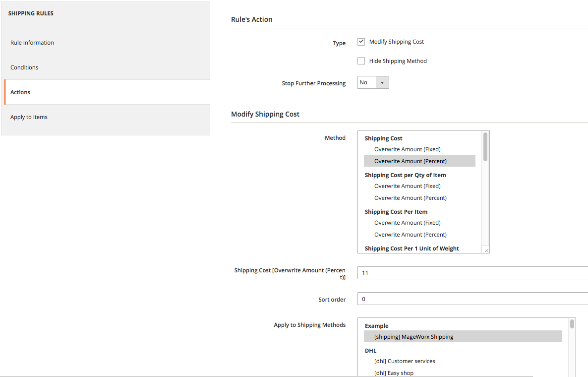Select [shipping] MageWorx Shipping method
The image size is (588, 377).
(x=413, y=337)
